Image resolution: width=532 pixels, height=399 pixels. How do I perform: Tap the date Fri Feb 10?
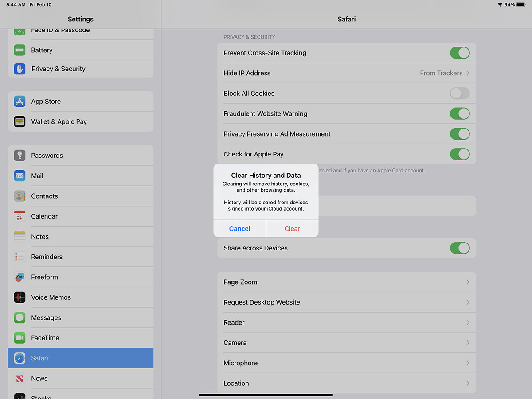(40, 4)
